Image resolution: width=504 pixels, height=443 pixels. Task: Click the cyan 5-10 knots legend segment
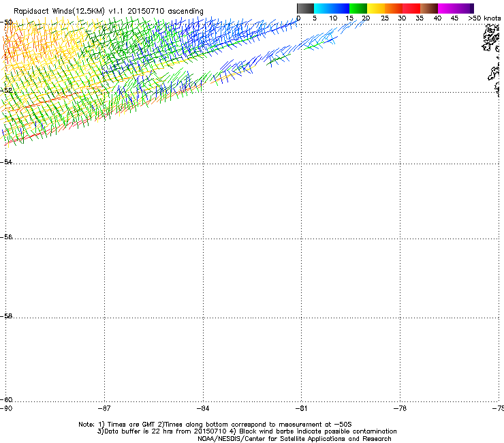(x=323, y=8)
